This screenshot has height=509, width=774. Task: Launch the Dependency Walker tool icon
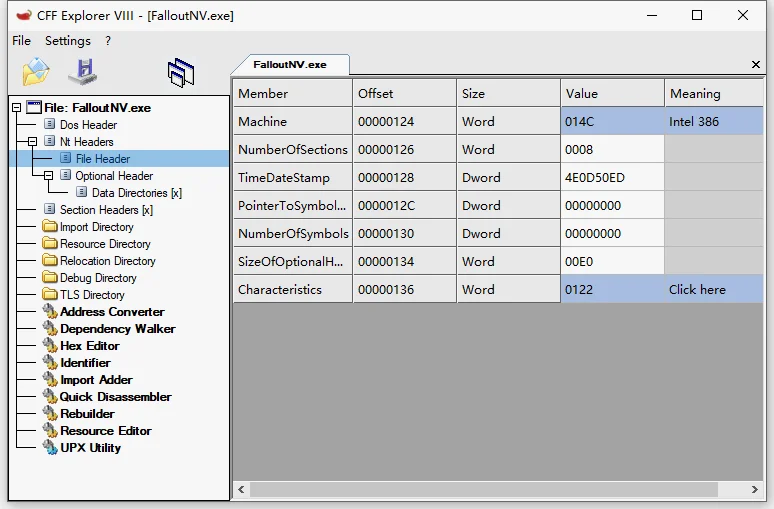point(50,328)
